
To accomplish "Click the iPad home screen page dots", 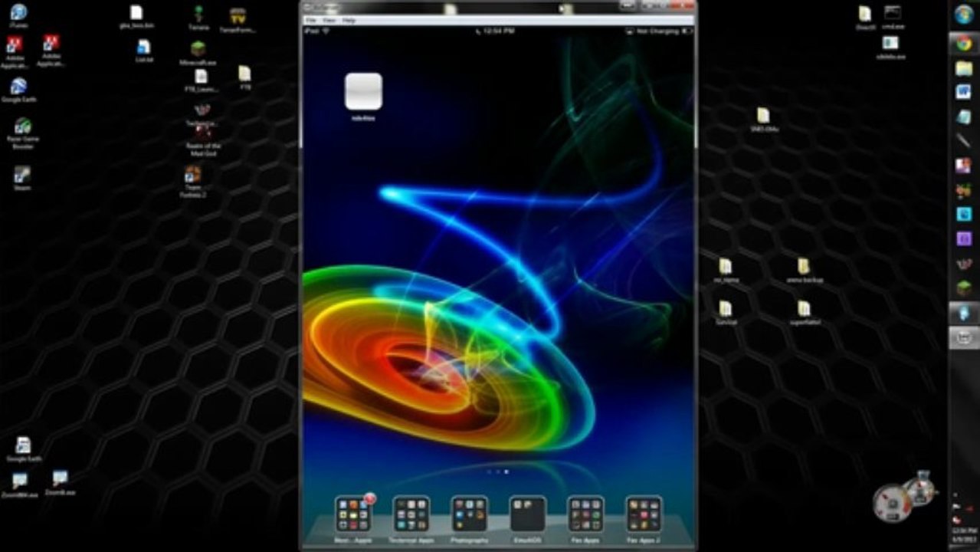I will coord(498,472).
